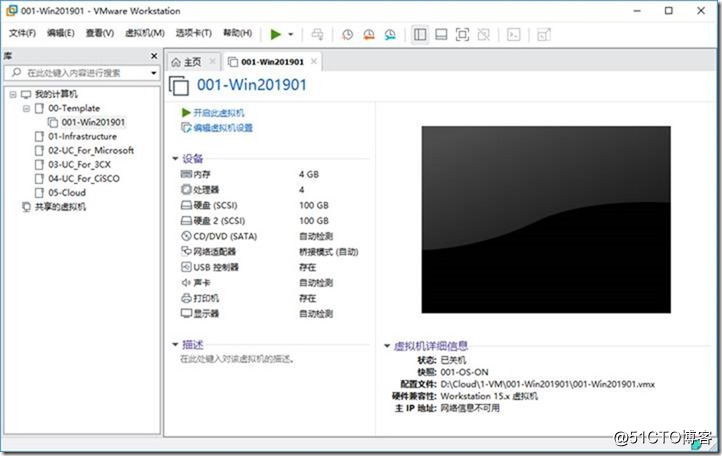
Task: Click the green Power On toolbar button
Action: (275, 34)
